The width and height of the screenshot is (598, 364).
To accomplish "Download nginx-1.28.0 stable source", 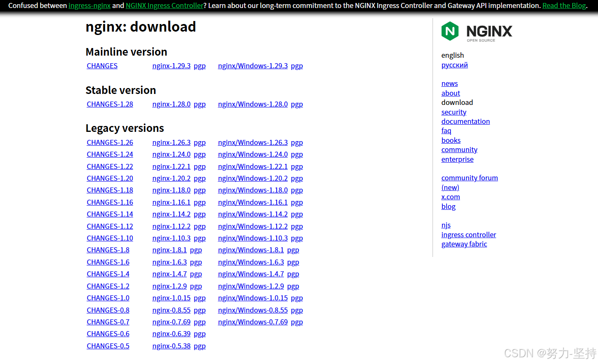I will point(171,104).
